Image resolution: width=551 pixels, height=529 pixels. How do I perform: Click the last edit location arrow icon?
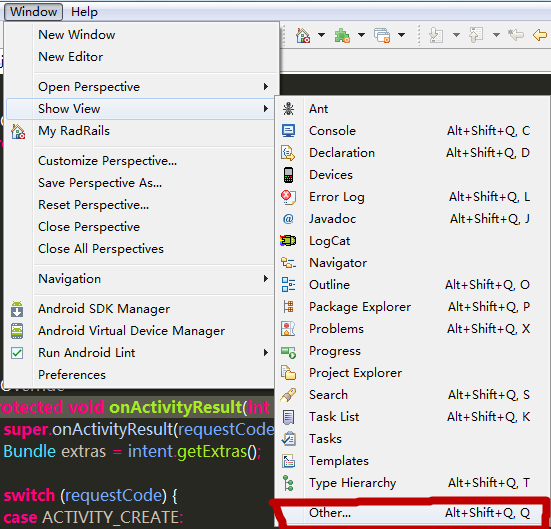click(516, 34)
